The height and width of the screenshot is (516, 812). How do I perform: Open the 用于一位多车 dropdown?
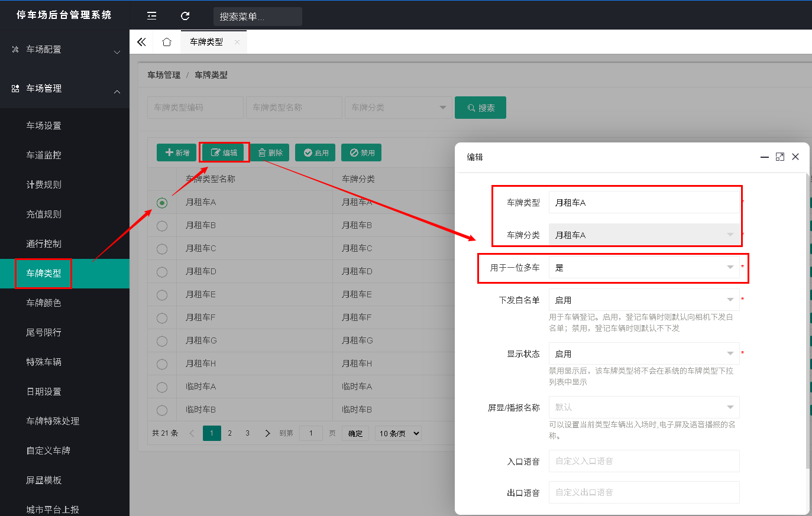[x=644, y=268]
